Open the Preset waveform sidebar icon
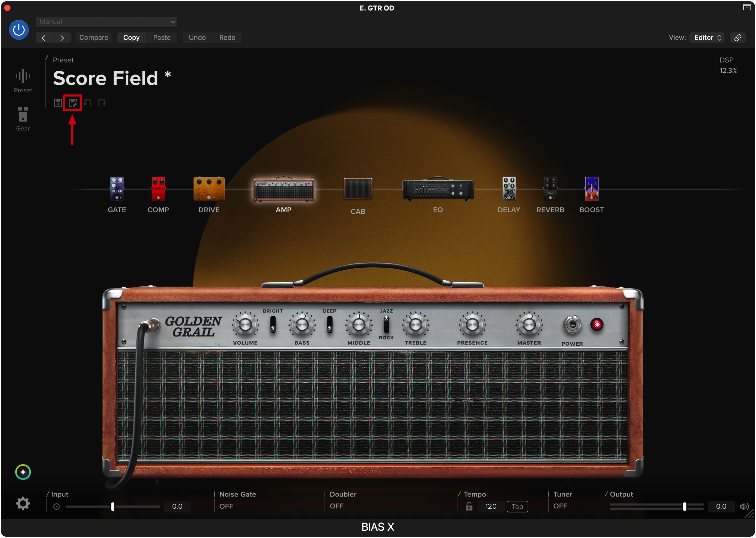Viewport: 756px width, 538px height. click(x=23, y=77)
